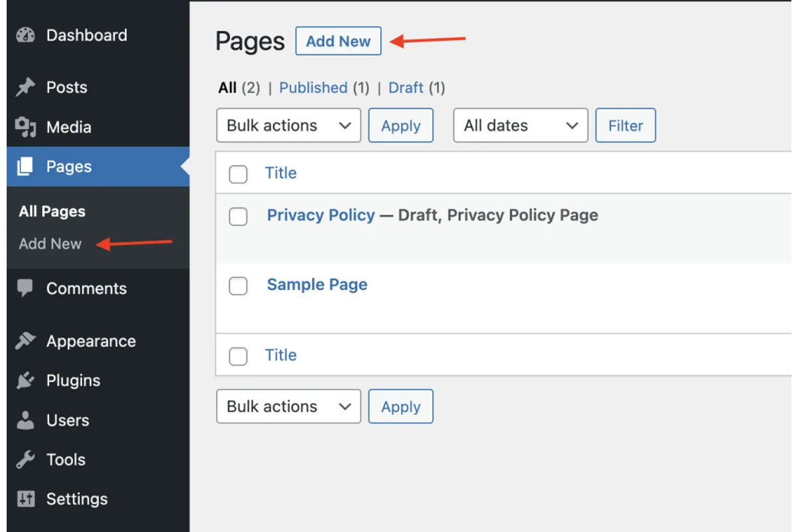Click the Appearance paintbrush icon
This screenshot has width=798, height=532.
coord(25,341)
